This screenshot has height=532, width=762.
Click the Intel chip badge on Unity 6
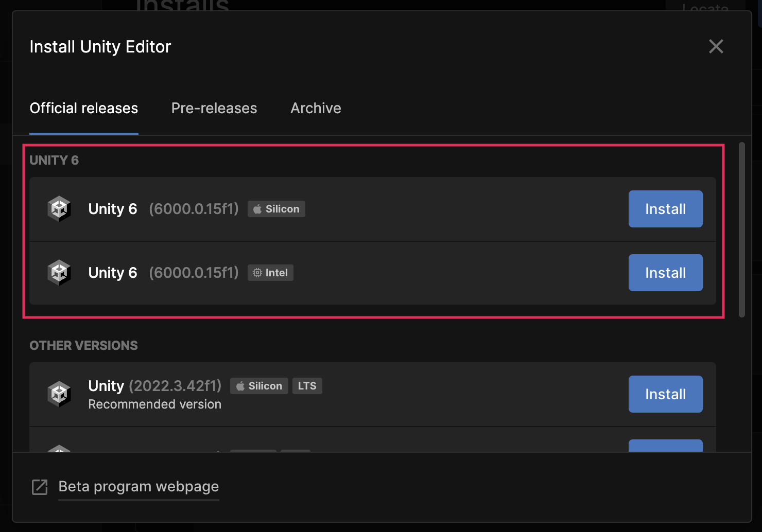point(270,273)
